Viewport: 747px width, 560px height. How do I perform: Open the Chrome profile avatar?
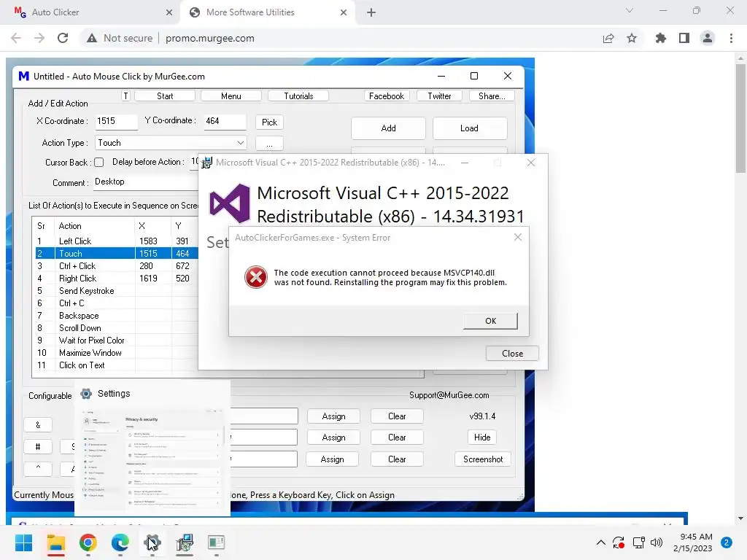[x=708, y=38]
